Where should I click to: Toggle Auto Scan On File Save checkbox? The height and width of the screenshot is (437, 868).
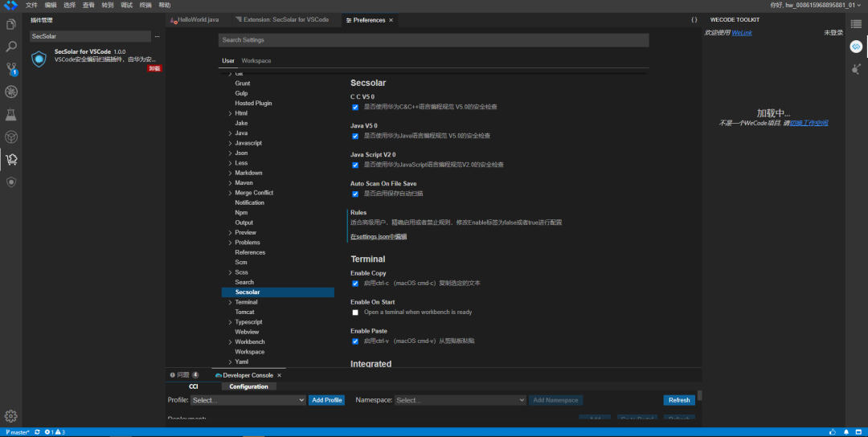(355, 194)
